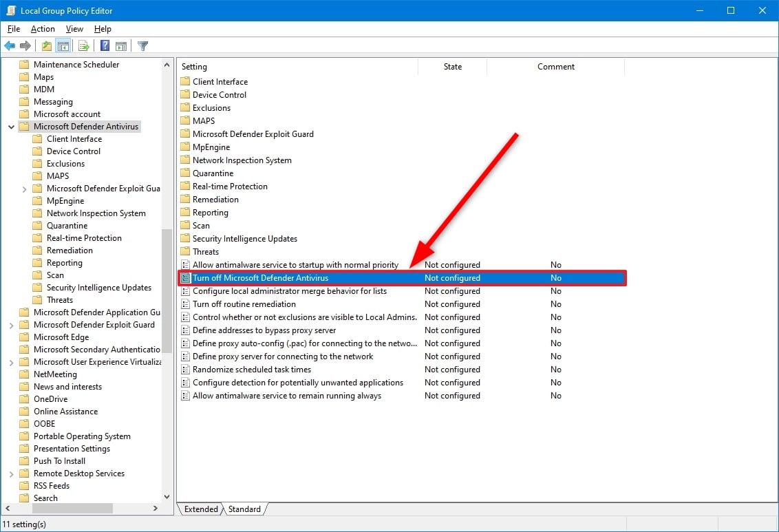Switch to the Standard tab
Viewport: 779px width, 532px height.
pos(244,509)
